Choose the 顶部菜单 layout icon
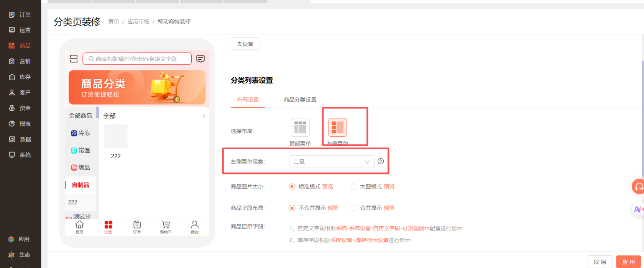 pyautogui.click(x=300, y=127)
